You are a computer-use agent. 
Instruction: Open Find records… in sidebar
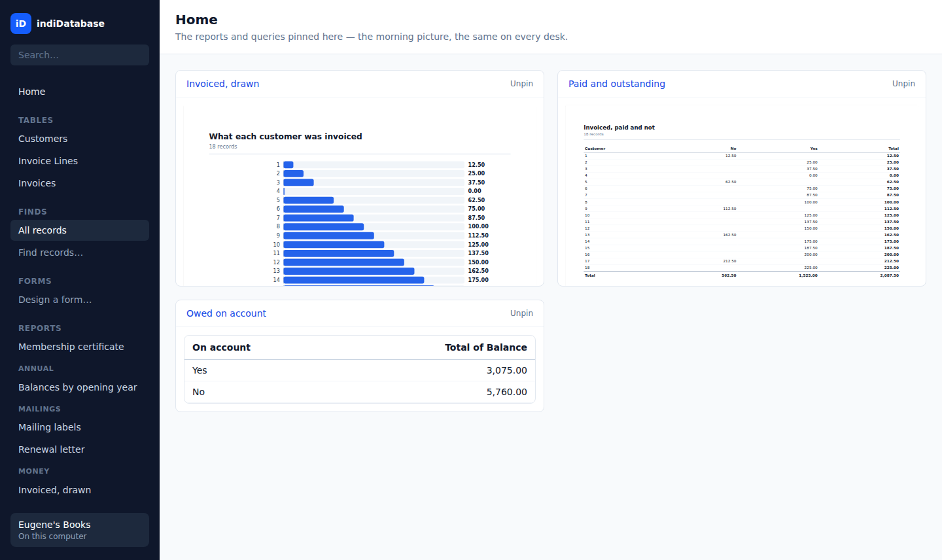click(x=80, y=253)
